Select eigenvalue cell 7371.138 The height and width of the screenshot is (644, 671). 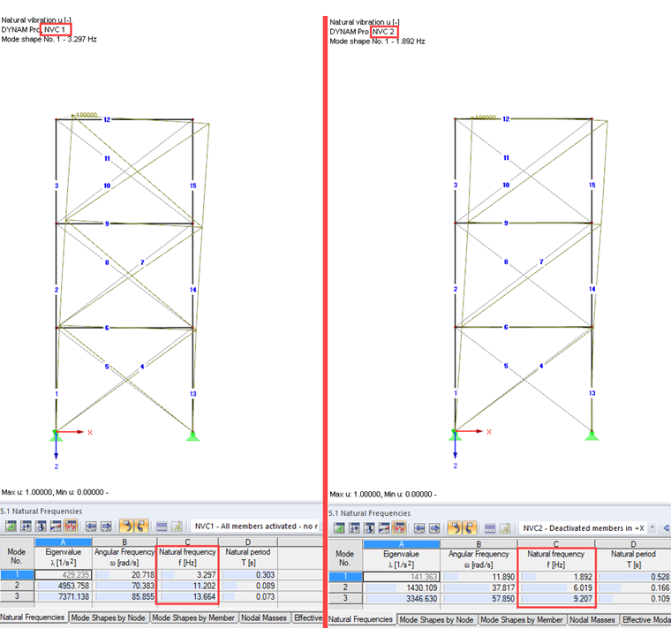click(x=64, y=596)
